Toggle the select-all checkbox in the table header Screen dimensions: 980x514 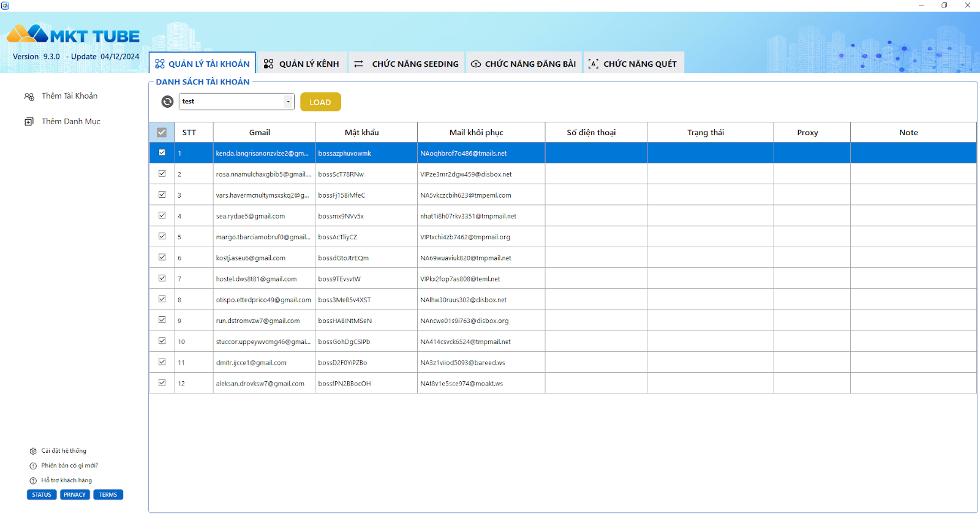coord(162,132)
